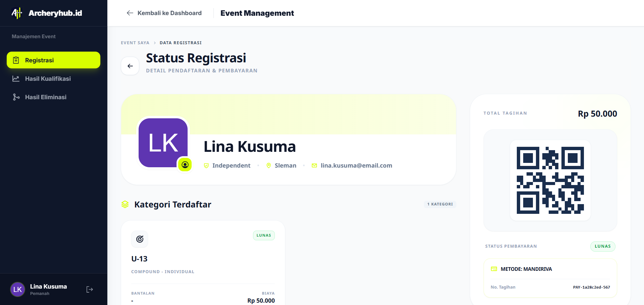
Task: Click the EVENT SAYA breadcrumb
Action: pos(135,43)
